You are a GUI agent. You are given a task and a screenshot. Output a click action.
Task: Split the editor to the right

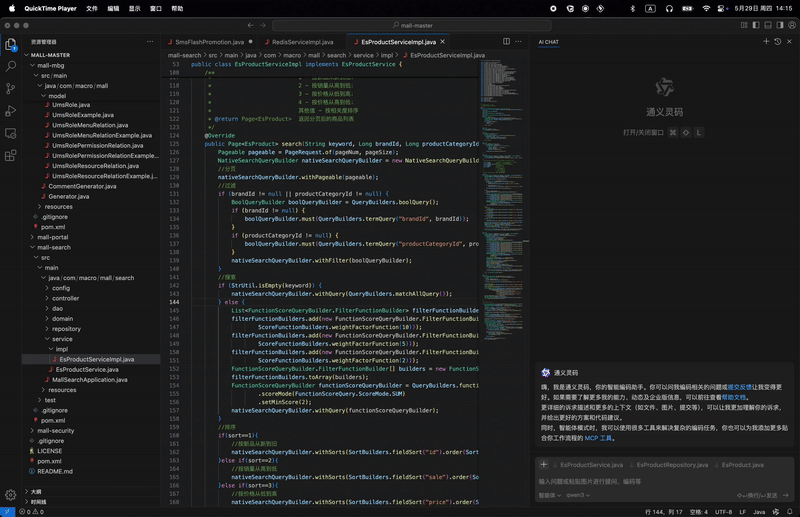[506, 42]
